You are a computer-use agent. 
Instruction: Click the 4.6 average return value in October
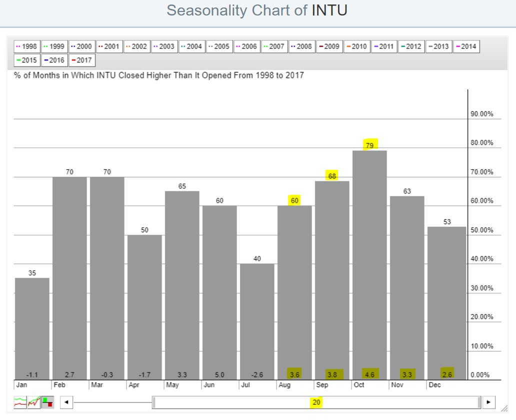(370, 375)
